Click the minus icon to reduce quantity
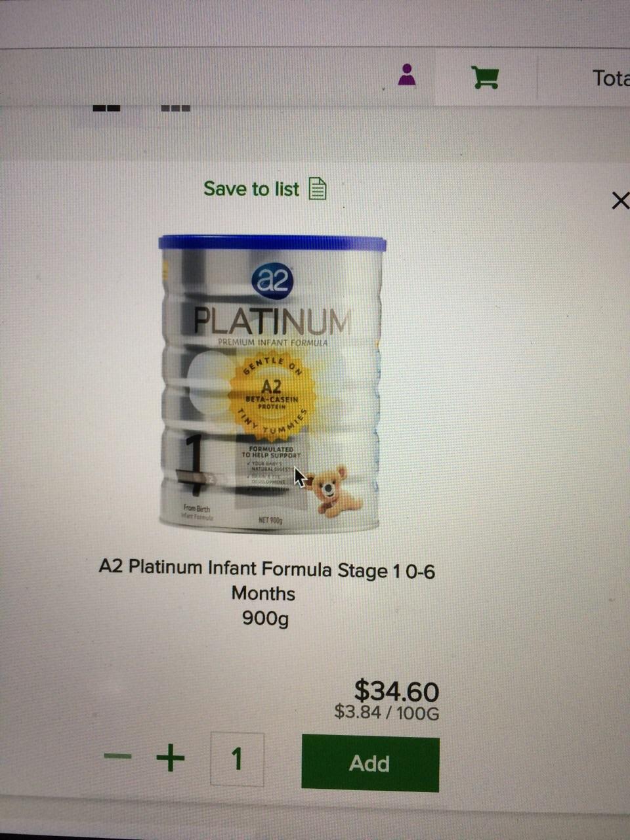630x840 pixels. coord(117,756)
